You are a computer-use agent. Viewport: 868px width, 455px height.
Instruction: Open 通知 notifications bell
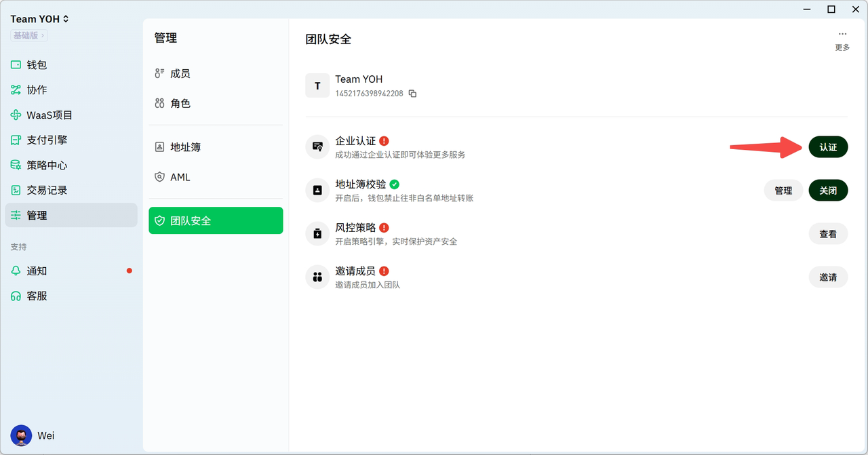pos(16,271)
